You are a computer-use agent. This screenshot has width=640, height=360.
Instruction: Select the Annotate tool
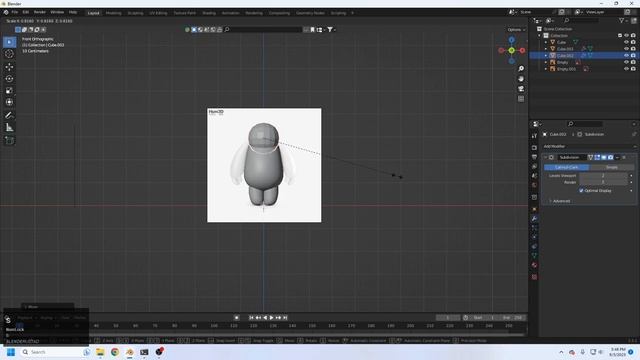coord(9,115)
